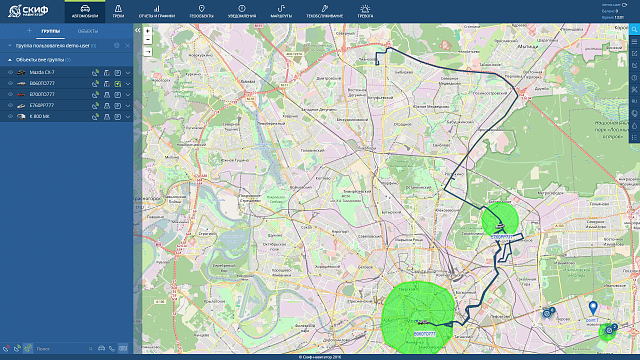
Task: Open the Техобслуживание section
Action: click(324, 12)
